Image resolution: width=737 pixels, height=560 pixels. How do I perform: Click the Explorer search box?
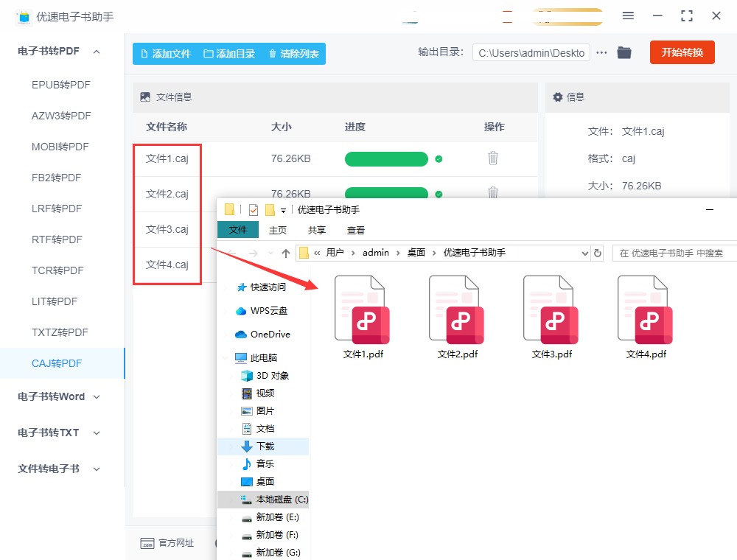[x=675, y=253]
